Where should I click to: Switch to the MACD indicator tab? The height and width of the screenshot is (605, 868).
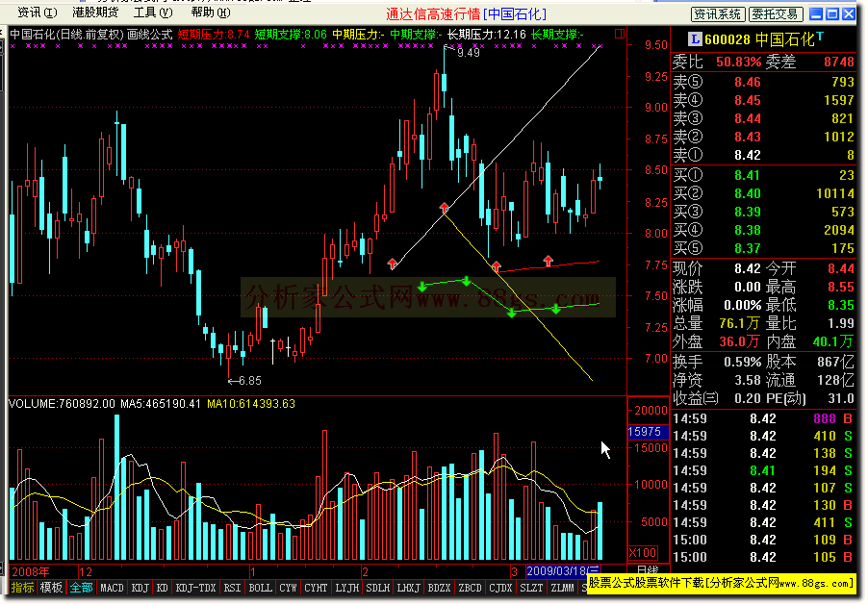point(112,588)
